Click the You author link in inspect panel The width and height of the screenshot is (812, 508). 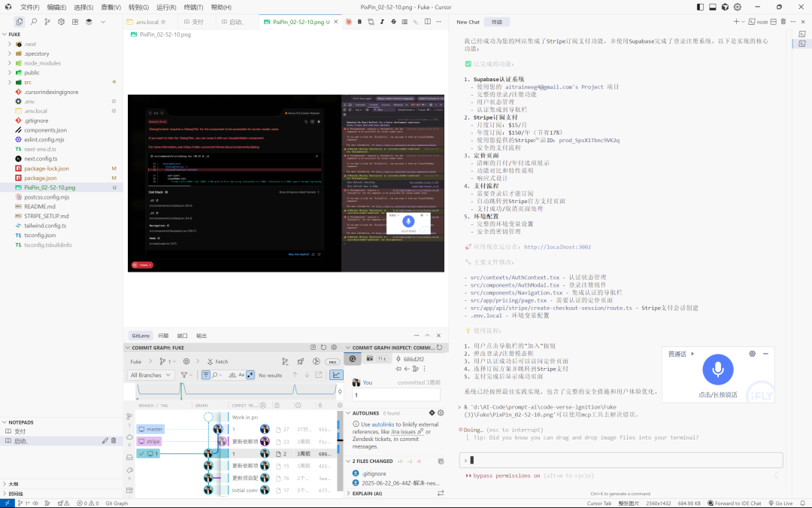click(367, 382)
